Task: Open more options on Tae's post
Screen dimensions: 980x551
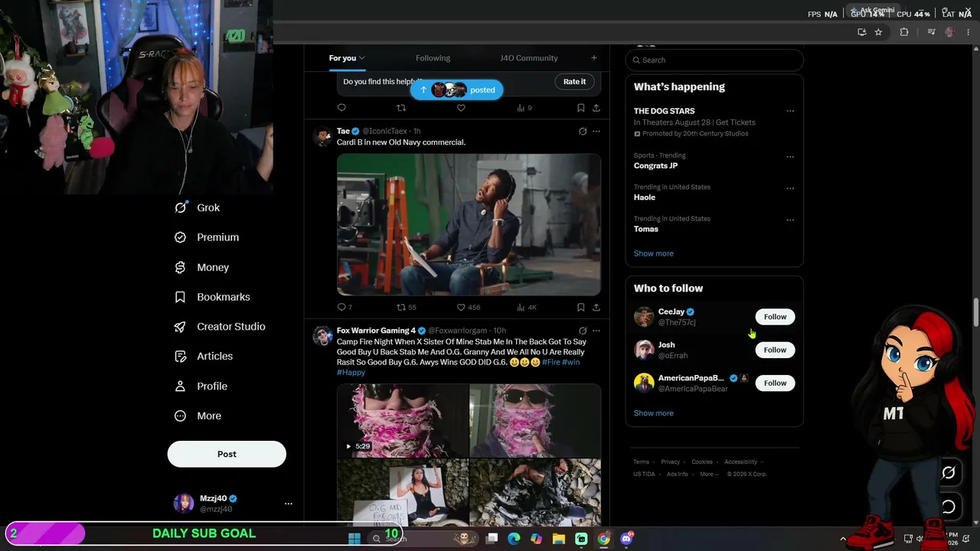Action: pos(596,132)
